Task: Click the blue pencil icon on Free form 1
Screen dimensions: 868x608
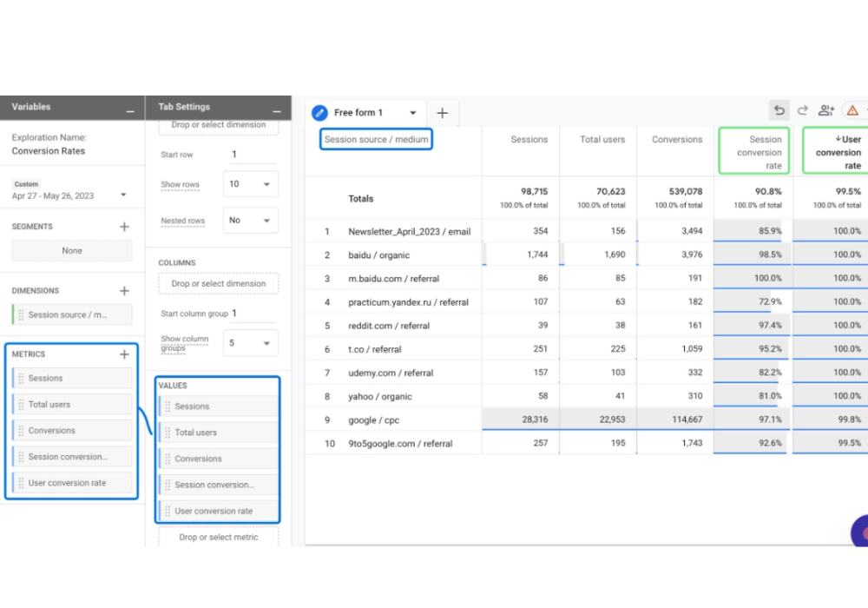Action: [x=320, y=112]
